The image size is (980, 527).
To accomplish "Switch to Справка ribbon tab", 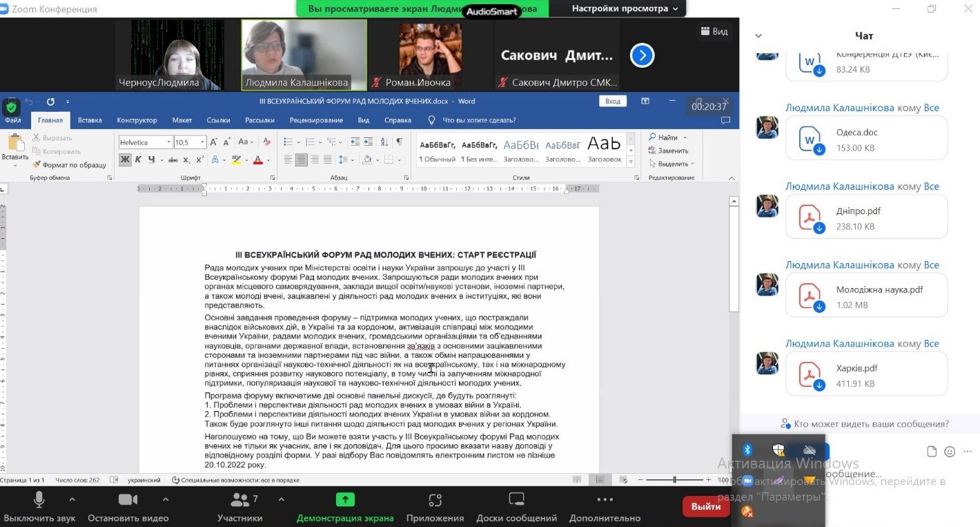I will (398, 120).
